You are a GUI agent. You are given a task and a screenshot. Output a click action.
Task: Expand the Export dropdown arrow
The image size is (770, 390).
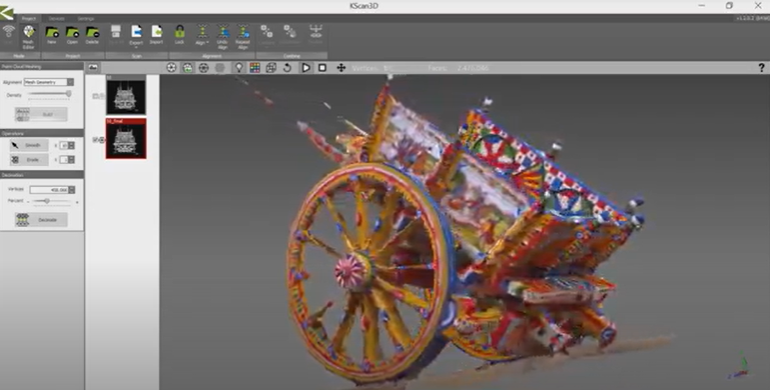point(137,48)
